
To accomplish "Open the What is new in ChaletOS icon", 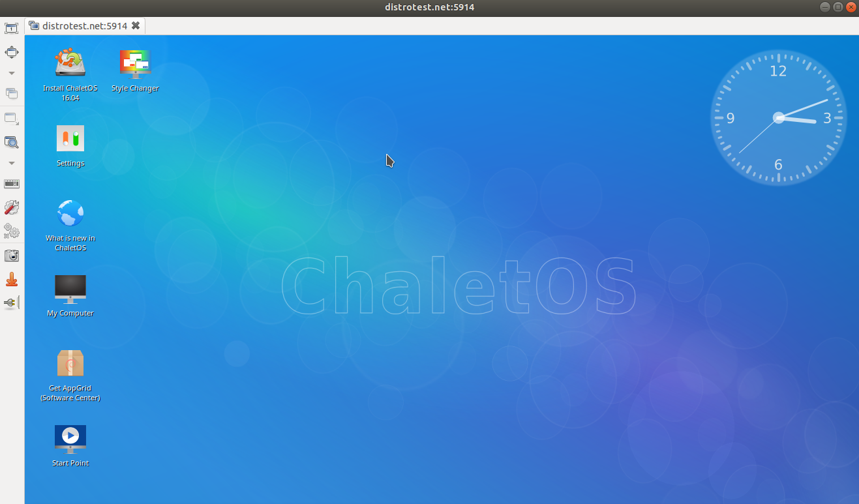I will point(70,225).
